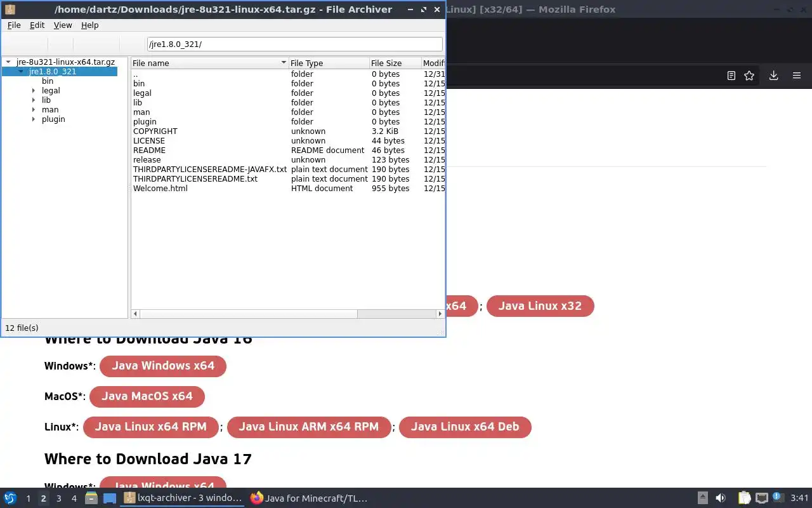Open the Firefox downloads panel
Viewport: 812px width, 508px height.
click(x=773, y=76)
